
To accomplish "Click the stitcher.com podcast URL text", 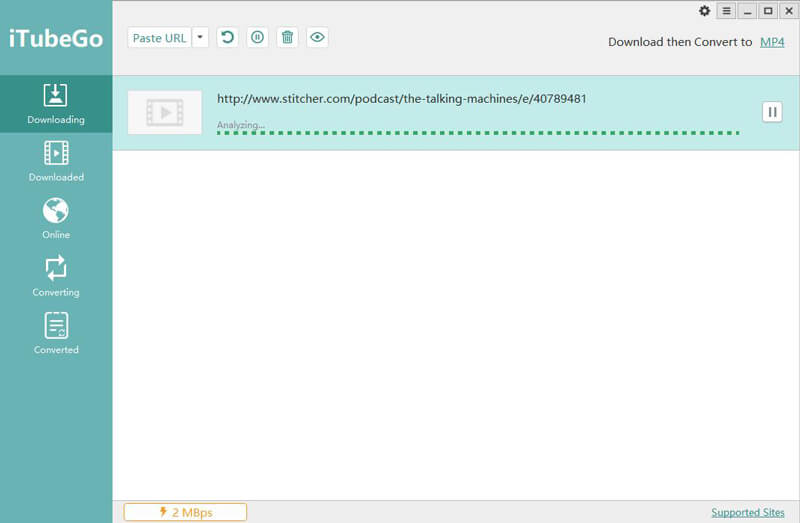I will click(402, 98).
